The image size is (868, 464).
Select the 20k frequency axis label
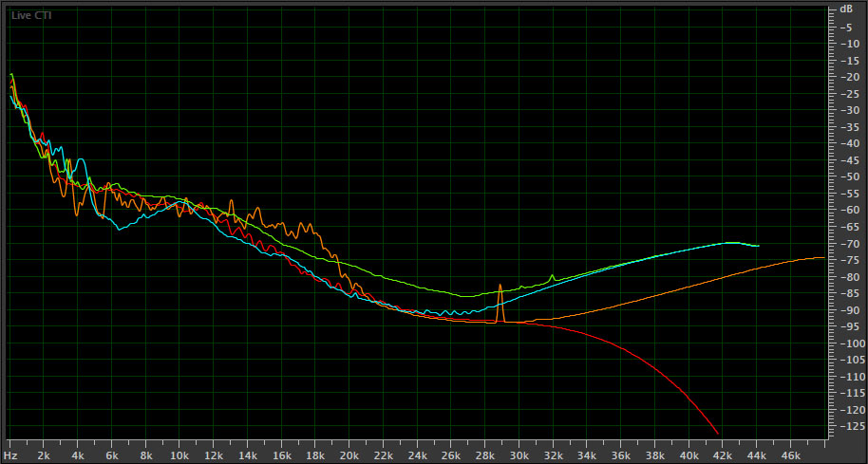coord(349,456)
